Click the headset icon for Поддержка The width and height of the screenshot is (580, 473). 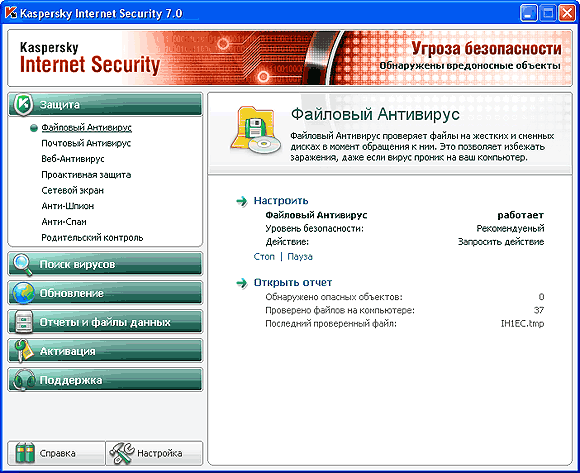tap(24, 380)
